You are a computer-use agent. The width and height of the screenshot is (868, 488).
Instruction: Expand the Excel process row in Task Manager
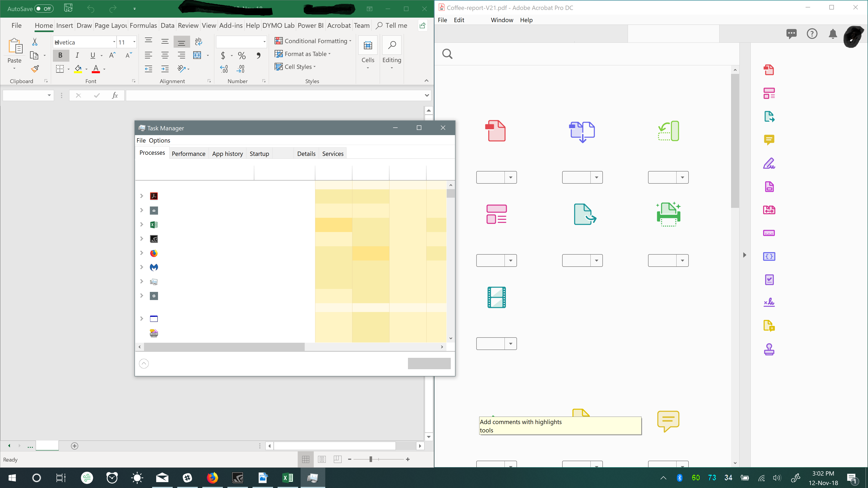pos(142,224)
